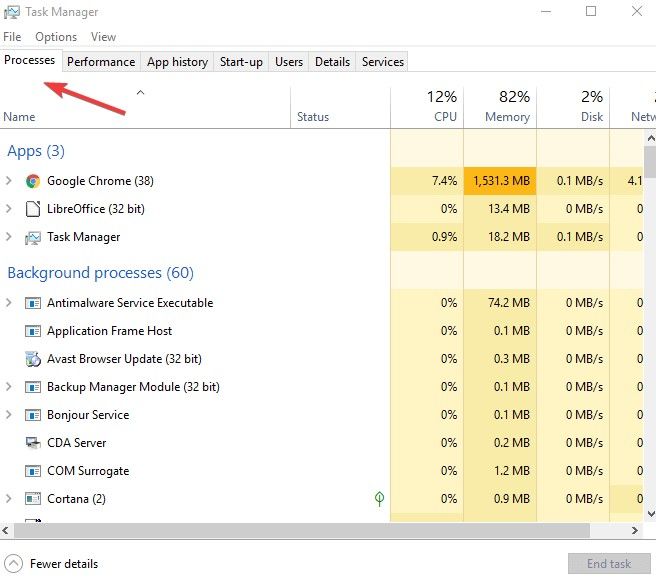Select the Application Frame Host name

[110, 331]
